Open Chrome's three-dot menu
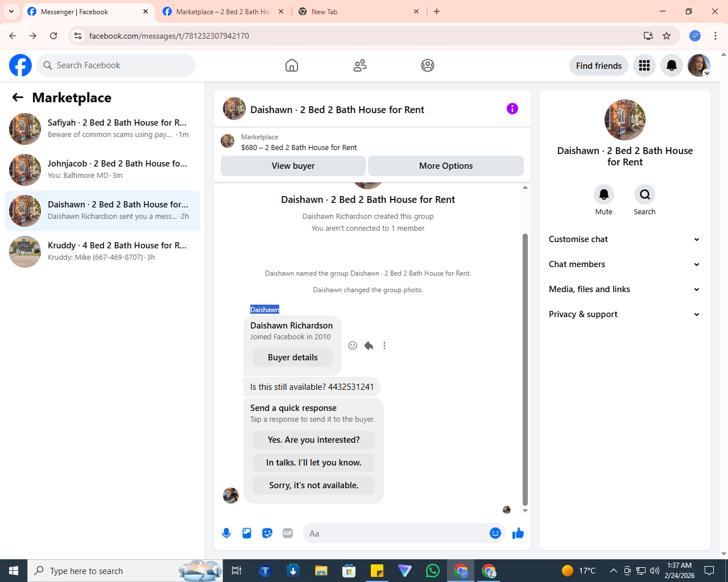Screen dimensions: 728x582 tap(715, 36)
